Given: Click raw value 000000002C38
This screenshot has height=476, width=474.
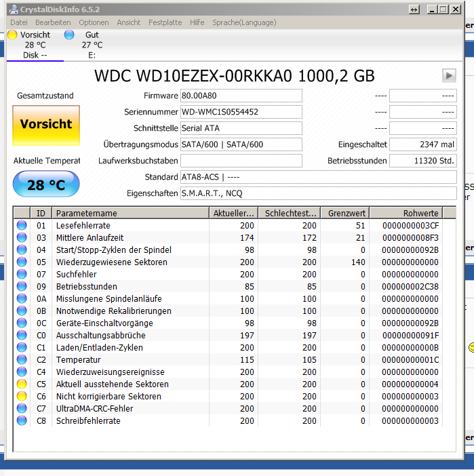Looking at the screenshot, I should click(410, 287).
